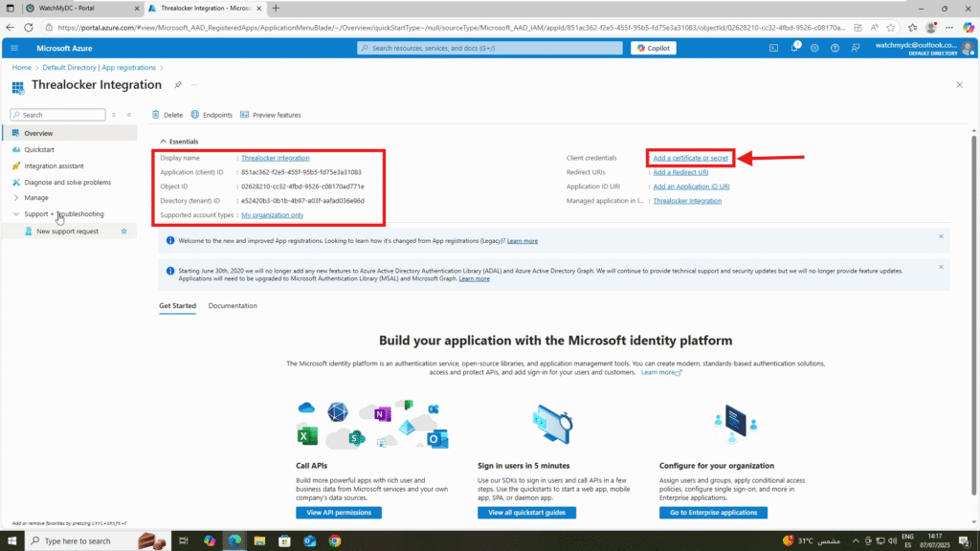Click the View API permissions button
This screenshot has width=980, height=551.
tap(339, 513)
